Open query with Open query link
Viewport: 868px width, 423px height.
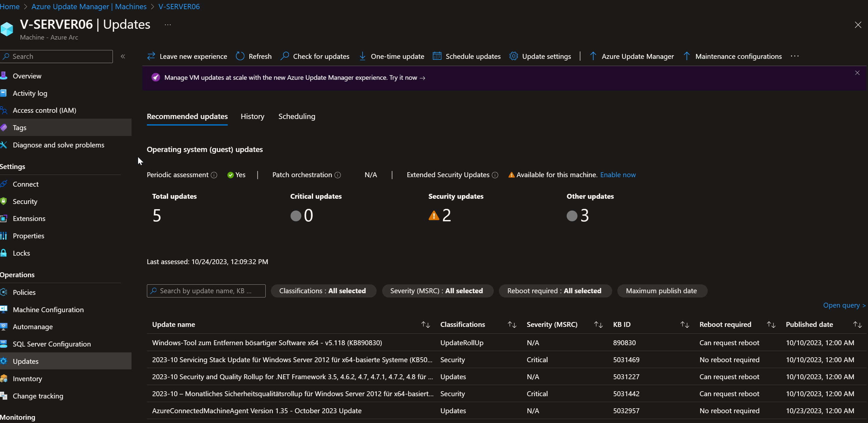[x=843, y=305]
